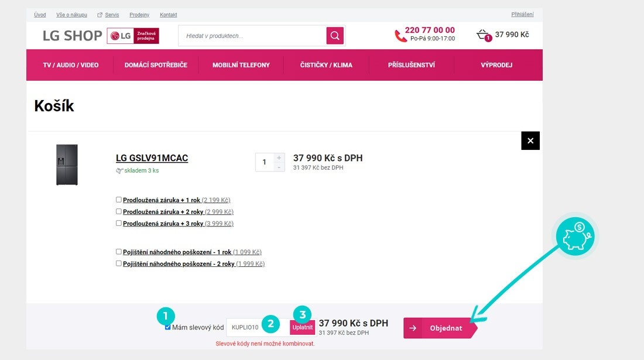The image size is (644, 360).
Task: Decrease quantity with the minus stepper
Action: coord(279,167)
